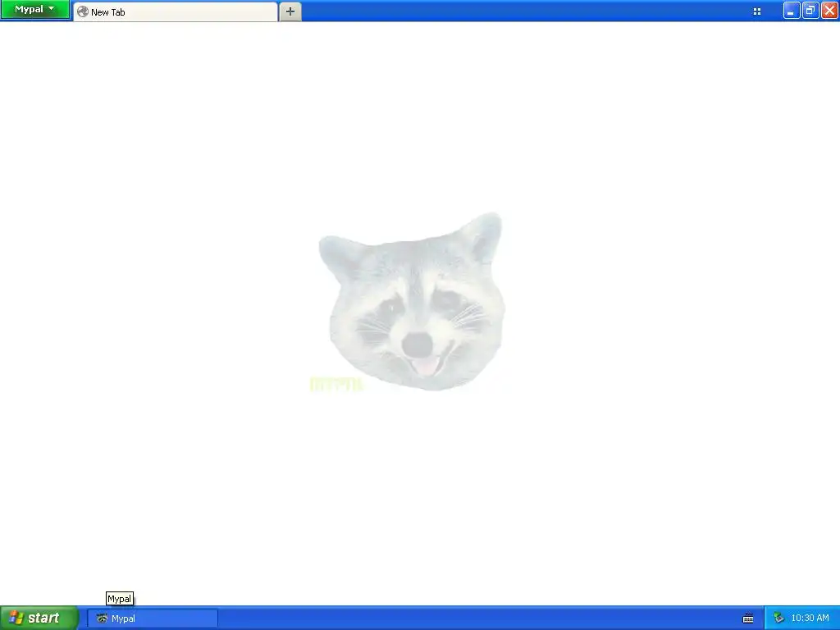Click the 10:30 AM clock

coord(810,619)
